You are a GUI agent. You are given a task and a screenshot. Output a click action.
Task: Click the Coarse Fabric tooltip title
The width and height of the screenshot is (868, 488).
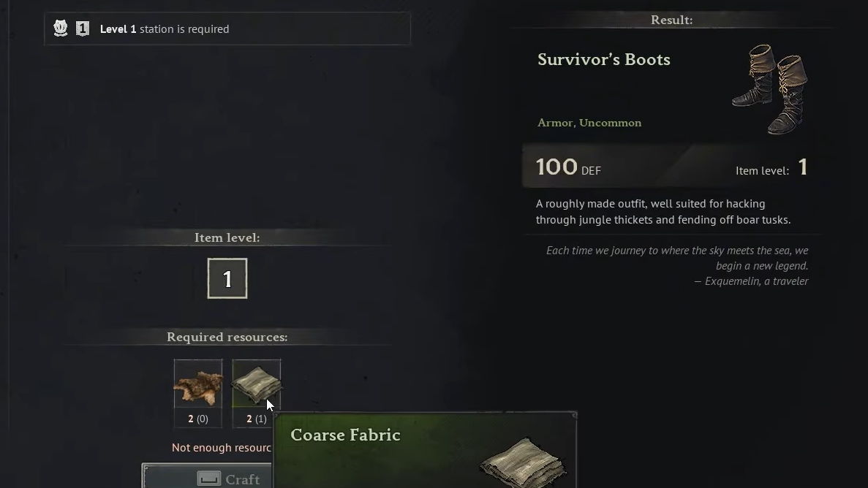(x=345, y=435)
